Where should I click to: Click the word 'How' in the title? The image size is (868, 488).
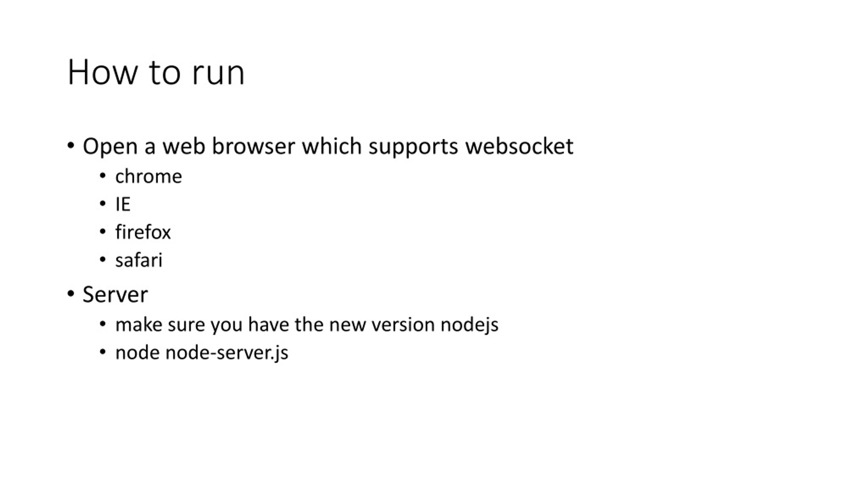click(103, 72)
